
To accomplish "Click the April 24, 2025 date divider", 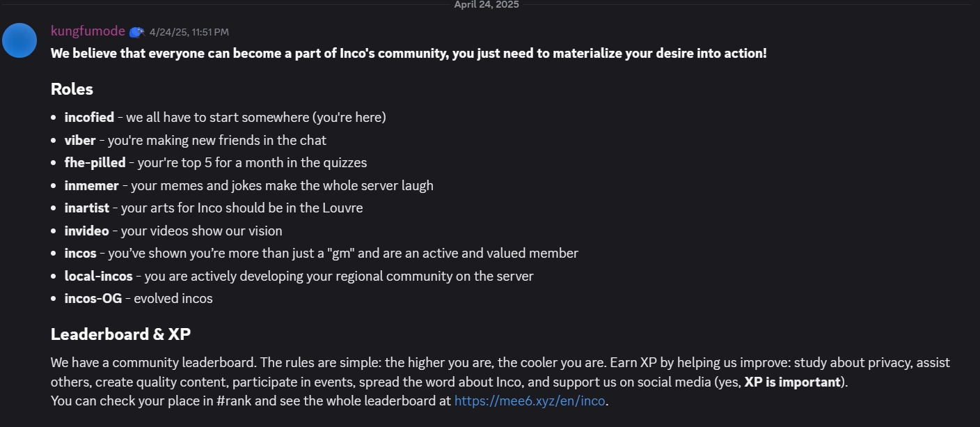I will tap(487, 5).
